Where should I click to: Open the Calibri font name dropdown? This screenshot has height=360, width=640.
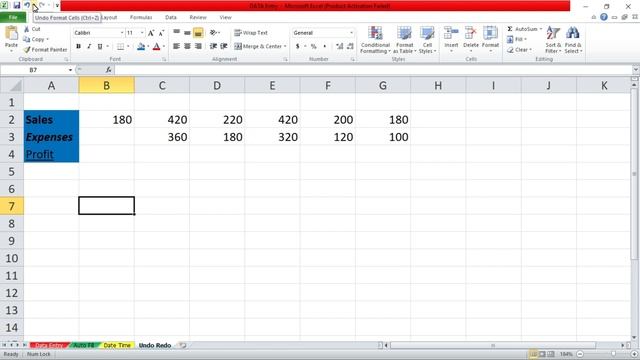122,33
